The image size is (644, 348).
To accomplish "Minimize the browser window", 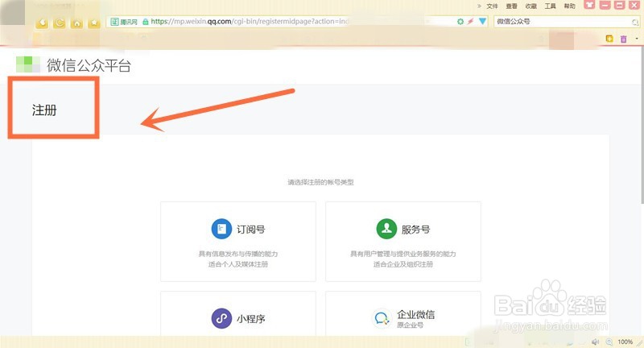I will (x=605, y=5).
